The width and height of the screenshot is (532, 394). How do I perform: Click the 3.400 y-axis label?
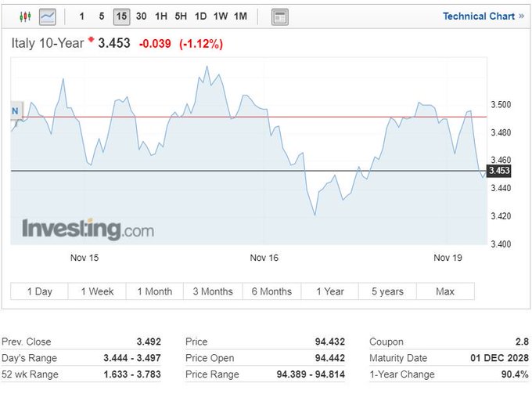pos(501,244)
